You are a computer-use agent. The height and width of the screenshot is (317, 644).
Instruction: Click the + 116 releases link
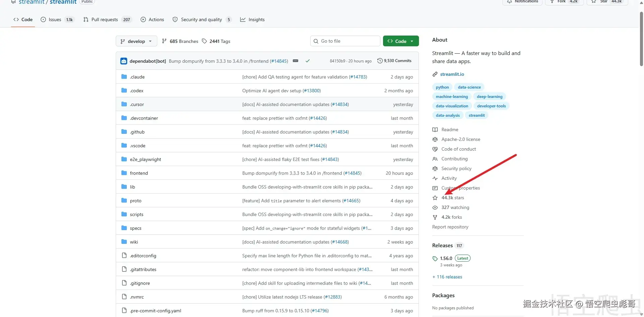tap(447, 277)
